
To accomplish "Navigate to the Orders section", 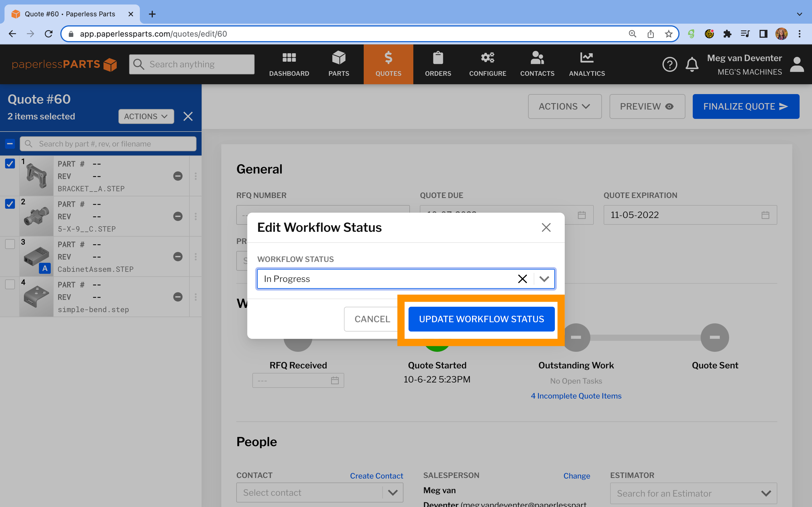I will 438,65.
